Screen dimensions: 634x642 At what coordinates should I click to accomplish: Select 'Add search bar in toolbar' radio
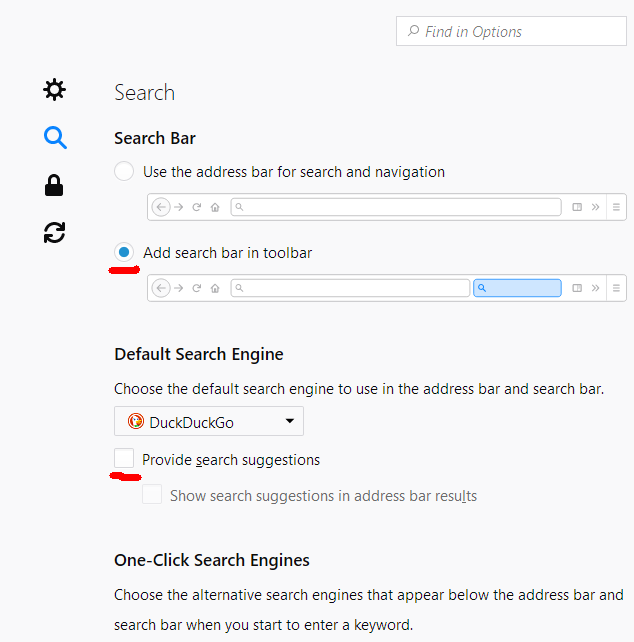(124, 252)
